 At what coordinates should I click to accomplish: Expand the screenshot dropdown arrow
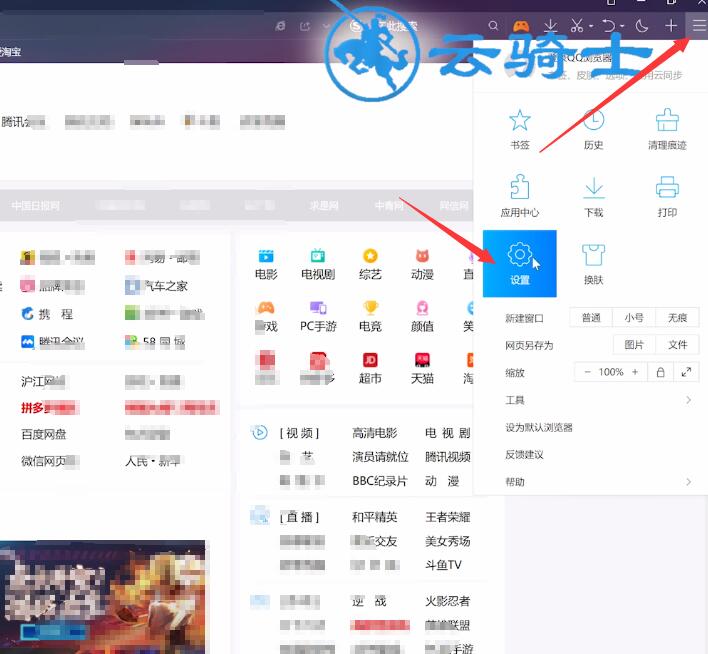pyautogui.click(x=591, y=26)
